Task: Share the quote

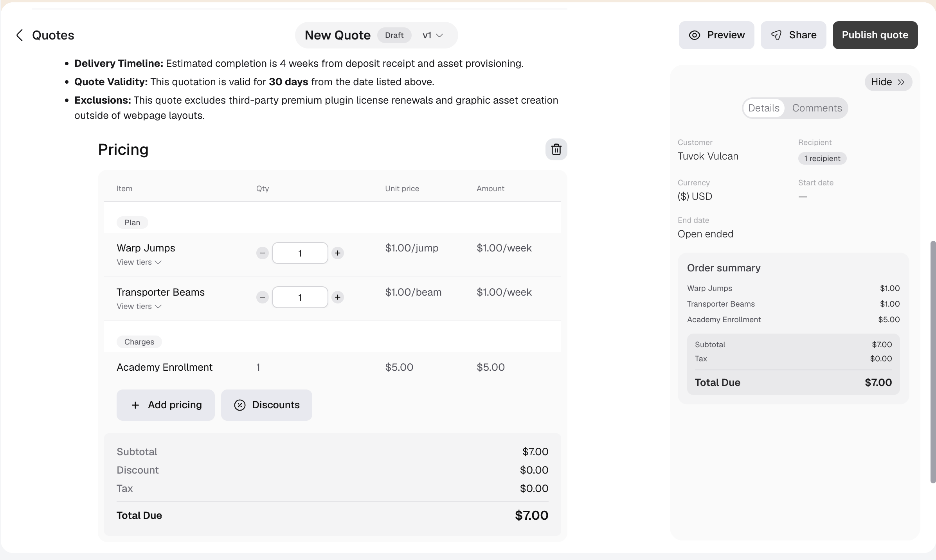Action: click(x=793, y=35)
